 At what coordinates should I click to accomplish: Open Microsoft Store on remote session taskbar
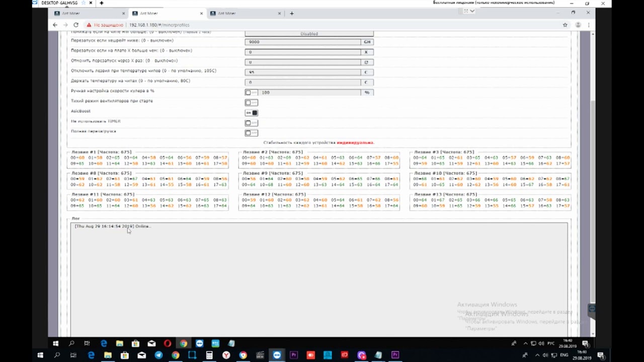pyautogui.click(x=135, y=343)
